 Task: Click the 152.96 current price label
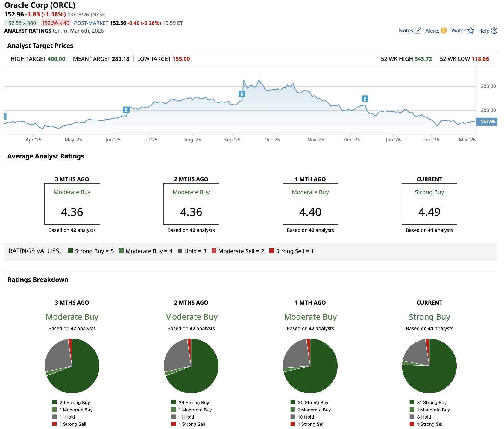coord(487,121)
